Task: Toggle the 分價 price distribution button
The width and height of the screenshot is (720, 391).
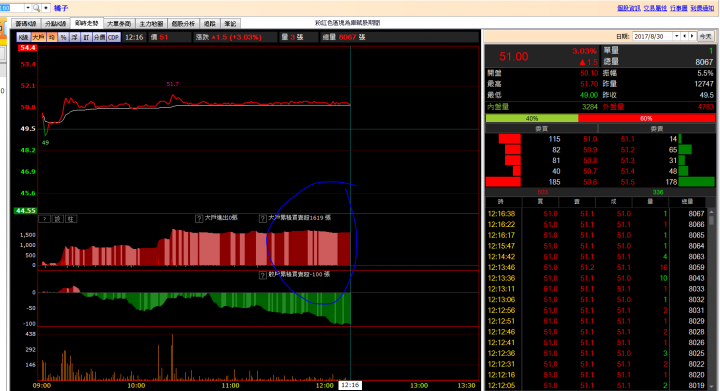Action: pyautogui.click(x=99, y=37)
